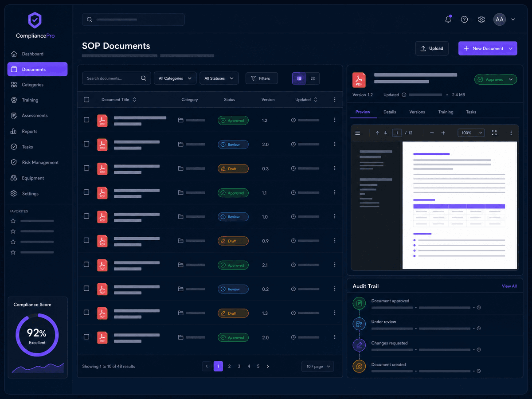The width and height of the screenshot is (532, 399).
Task: Check the version 2.1 document row
Action: tap(86, 265)
